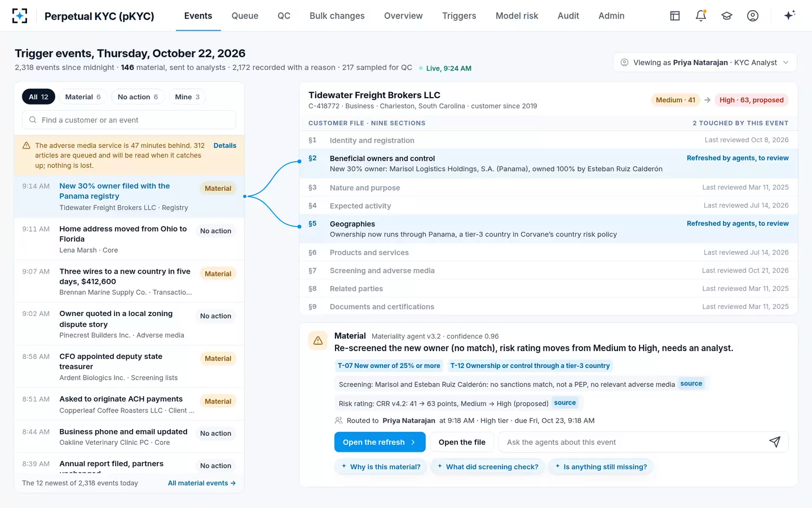Image resolution: width=812 pixels, height=508 pixels.
Task: Expand §9 Documents and certifications section
Action: coord(549,306)
